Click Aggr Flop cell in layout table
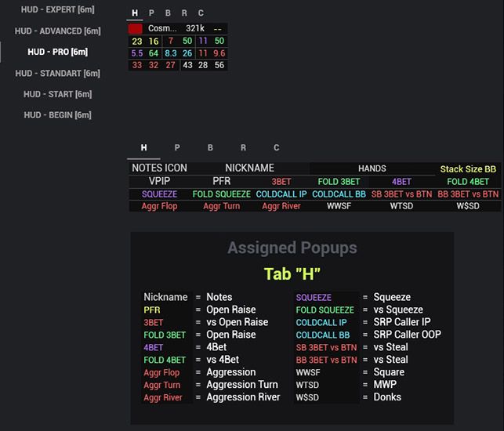 159,206
